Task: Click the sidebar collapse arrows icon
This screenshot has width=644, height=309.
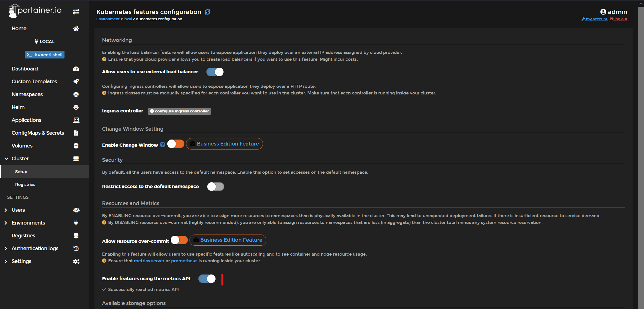Action: point(76,11)
